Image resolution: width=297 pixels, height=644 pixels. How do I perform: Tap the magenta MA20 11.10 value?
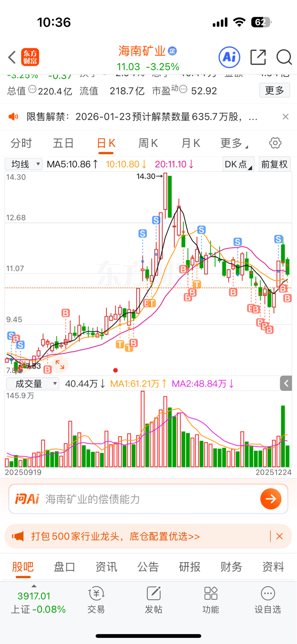tap(174, 164)
